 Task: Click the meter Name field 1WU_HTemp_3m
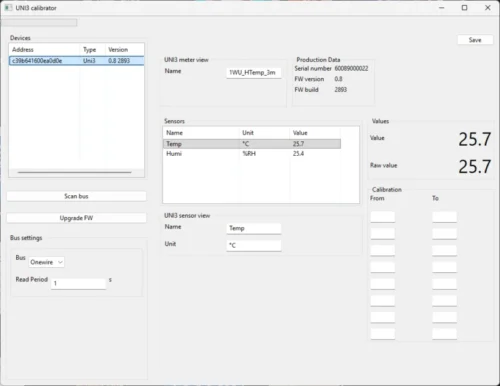pyautogui.click(x=254, y=72)
